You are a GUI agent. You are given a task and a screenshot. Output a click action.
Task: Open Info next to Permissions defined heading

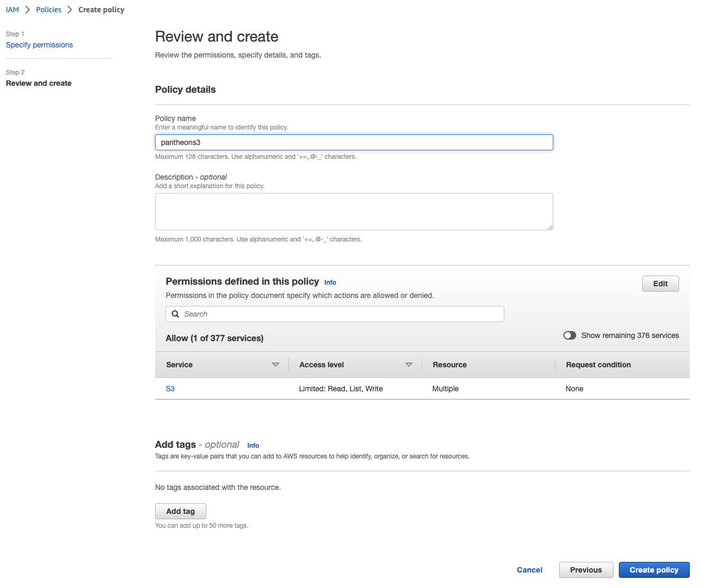[330, 282]
